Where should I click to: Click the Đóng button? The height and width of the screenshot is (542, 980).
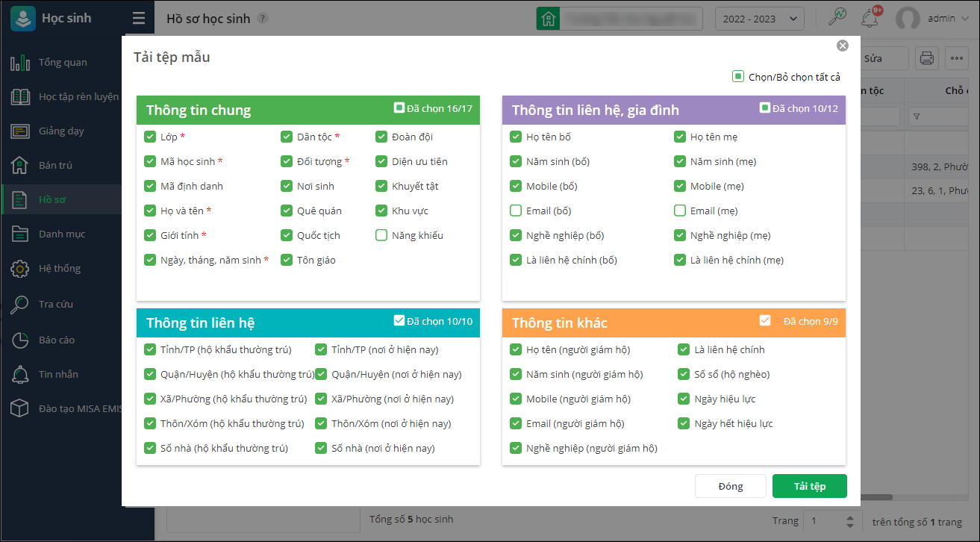click(730, 486)
